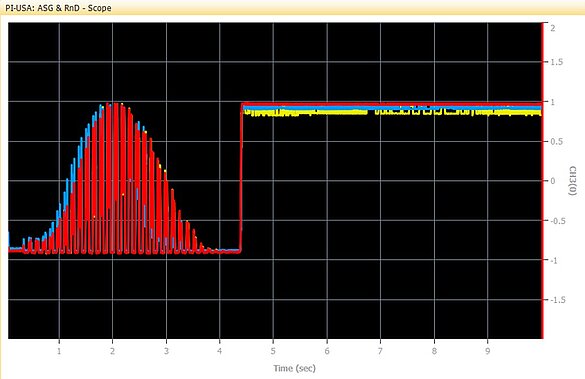Click the CH3(0) vertical axis label

pyautogui.click(x=572, y=181)
